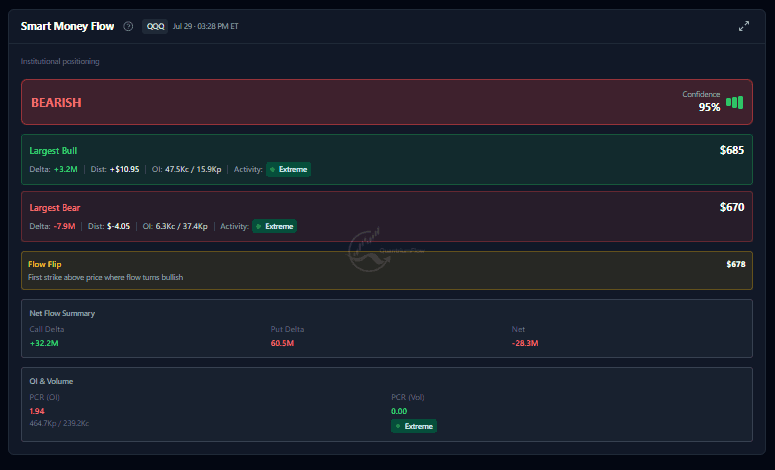Click the Confidence label
The width and height of the screenshot is (775, 470).
701,94
